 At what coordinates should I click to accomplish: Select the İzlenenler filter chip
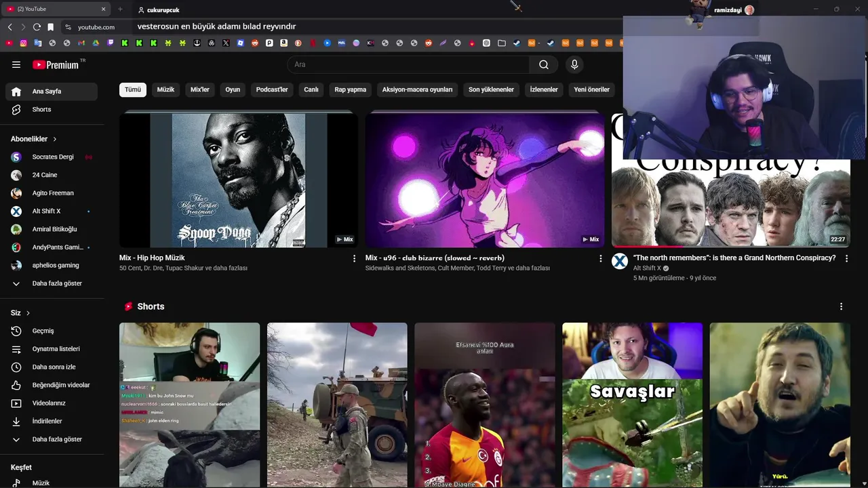tap(544, 89)
